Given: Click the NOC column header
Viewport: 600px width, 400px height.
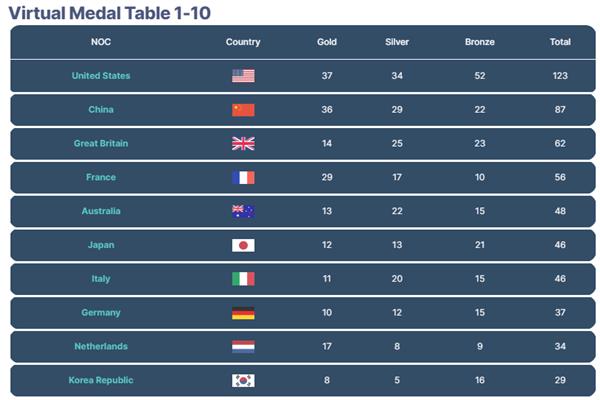Looking at the screenshot, I should pyautogui.click(x=101, y=42).
